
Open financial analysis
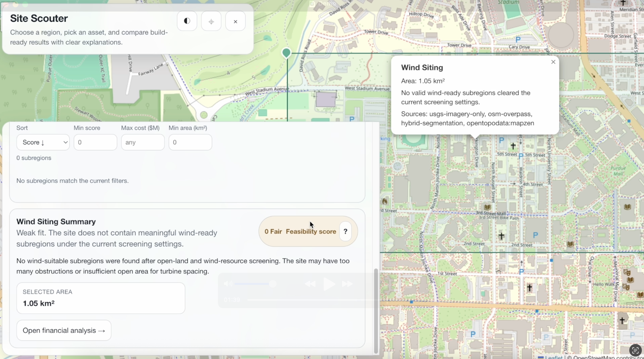[64, 330]
